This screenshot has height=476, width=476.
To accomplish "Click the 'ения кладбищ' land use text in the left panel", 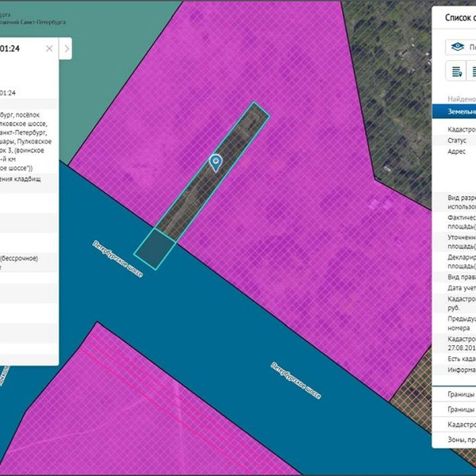I will (x=20, y=178).
